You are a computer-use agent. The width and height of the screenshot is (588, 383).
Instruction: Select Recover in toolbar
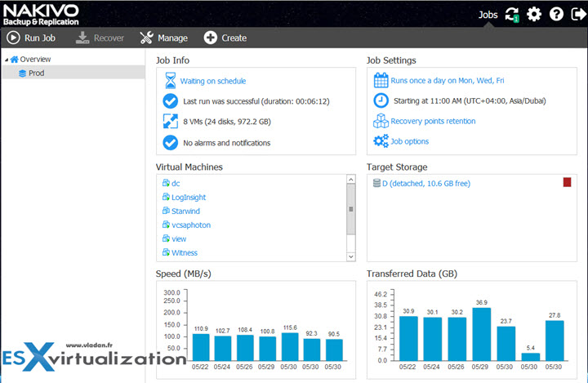point(100,38)
